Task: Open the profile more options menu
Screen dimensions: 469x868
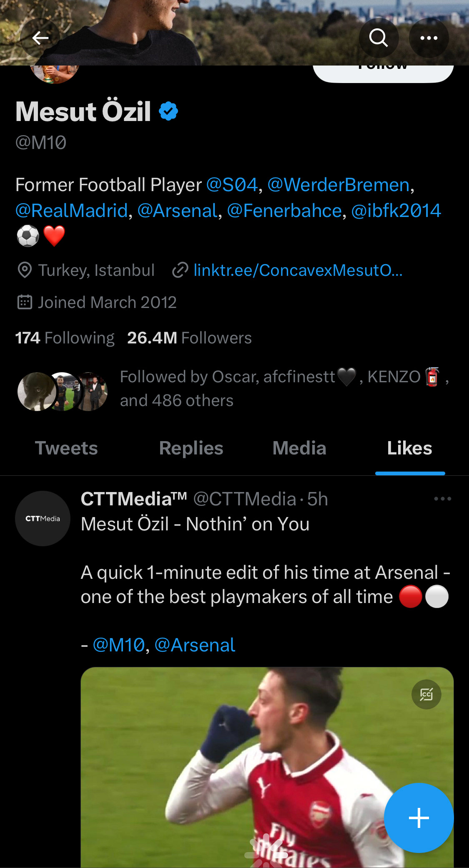Action: point(429,38)
